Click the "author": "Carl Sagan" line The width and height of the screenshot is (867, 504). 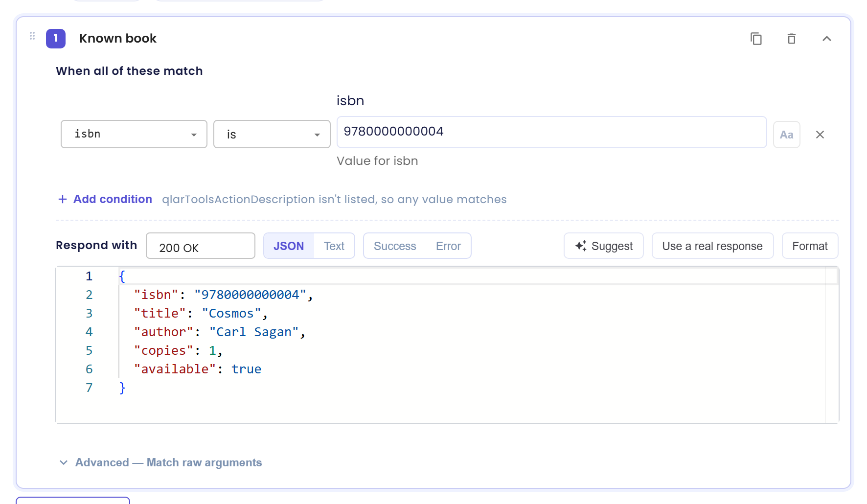coord(220,332)
